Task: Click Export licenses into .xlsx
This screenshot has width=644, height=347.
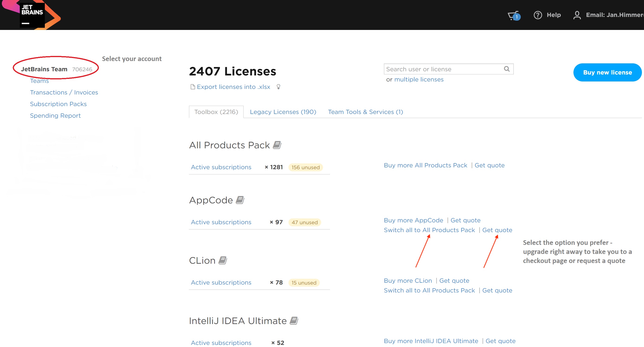Action: (233, 87)
